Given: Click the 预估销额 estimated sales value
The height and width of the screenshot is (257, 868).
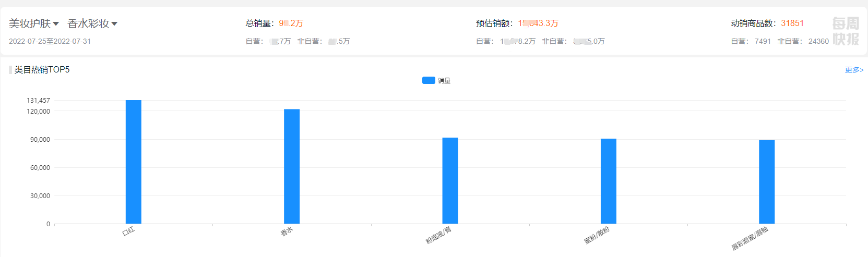Looking at the screenshot, I should (x=538, y=23).
